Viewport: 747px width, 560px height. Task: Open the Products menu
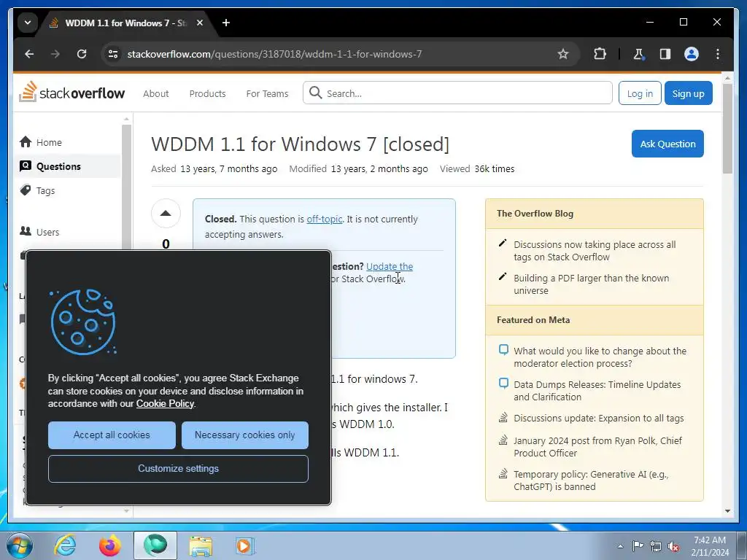pyautogui.click(x=207, y=93)
